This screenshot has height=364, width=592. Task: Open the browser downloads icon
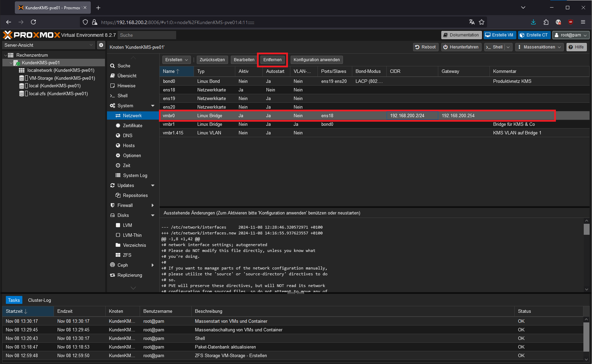pyautogui.click(x=533, y=22)
